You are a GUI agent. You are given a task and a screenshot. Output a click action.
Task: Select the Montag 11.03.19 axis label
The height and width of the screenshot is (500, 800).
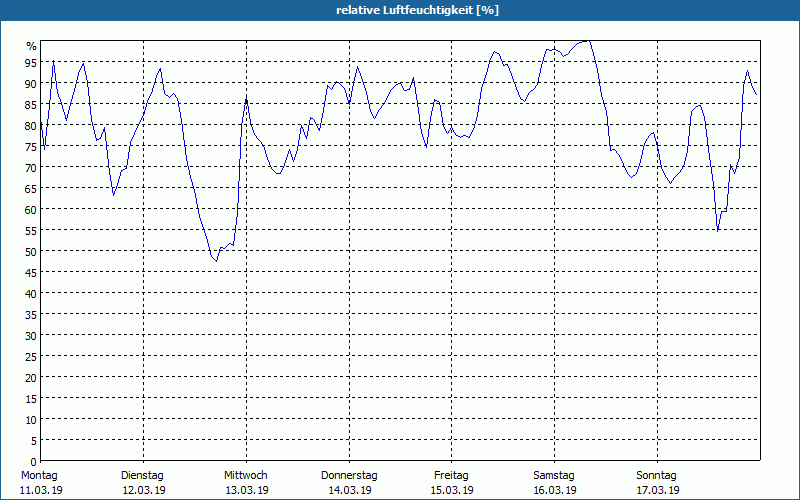[41, 483]
